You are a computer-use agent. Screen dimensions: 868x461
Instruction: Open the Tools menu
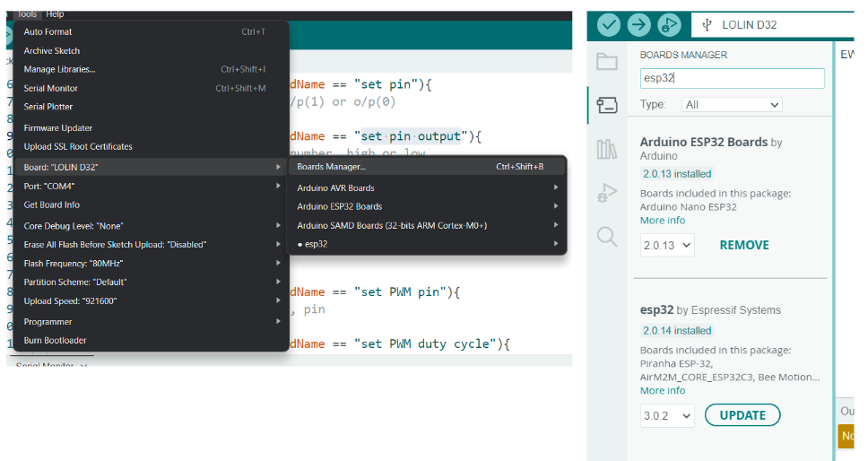27,14
